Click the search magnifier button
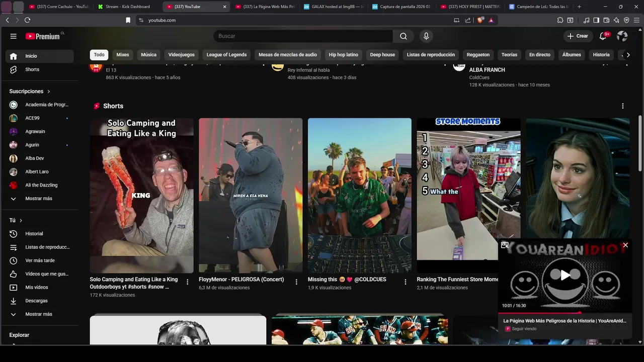 [404, 36]
